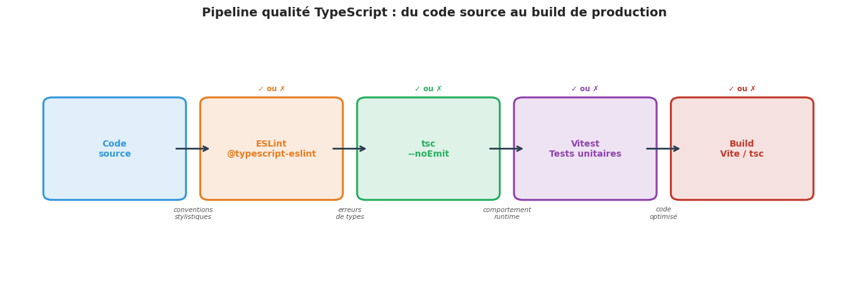
Task: Click the purple check mark above Vitest
Action: coord(574,89)
